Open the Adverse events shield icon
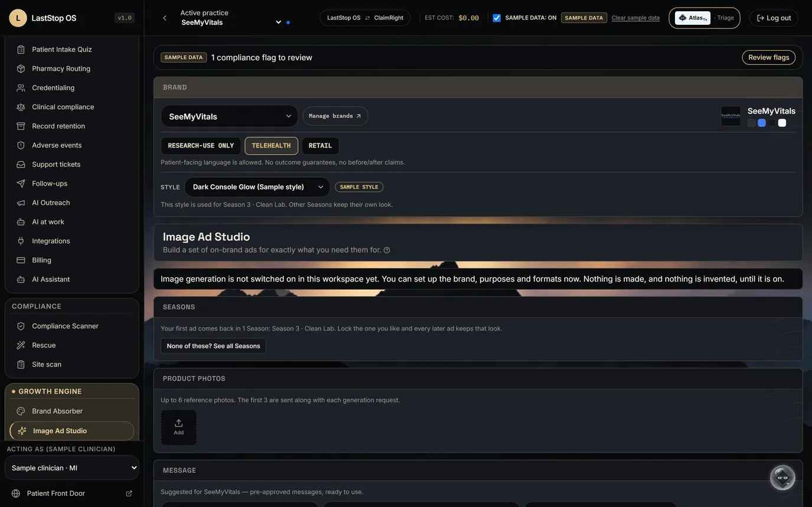 click(21, 145)
